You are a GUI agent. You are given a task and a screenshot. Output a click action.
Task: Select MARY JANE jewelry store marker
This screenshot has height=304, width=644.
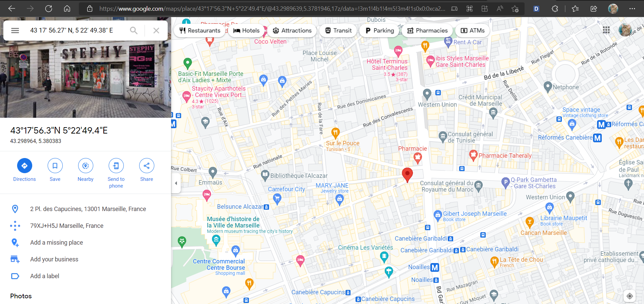pyautogui.click(x=339, y=200)
